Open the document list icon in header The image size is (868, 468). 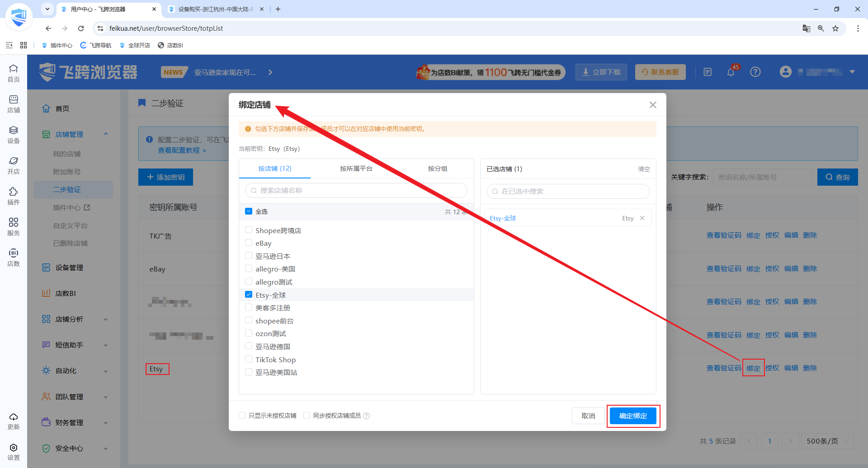tap(708, 72)
